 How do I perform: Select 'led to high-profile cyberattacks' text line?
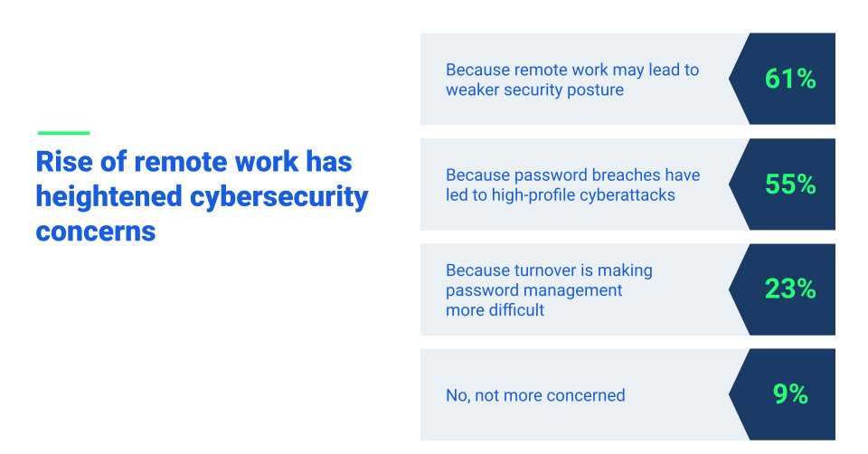pos(561,194)
